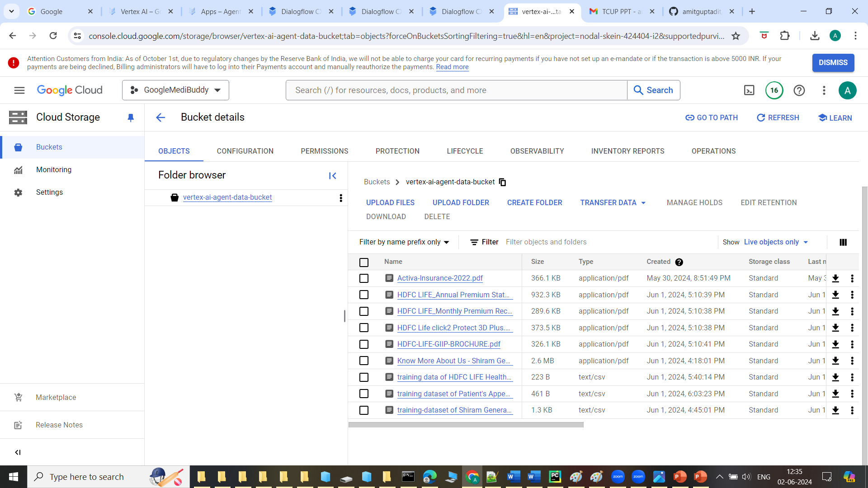Open the Lifecycle tab
The width and height of the screenshot is (868, 488).
tap(465, 151)
